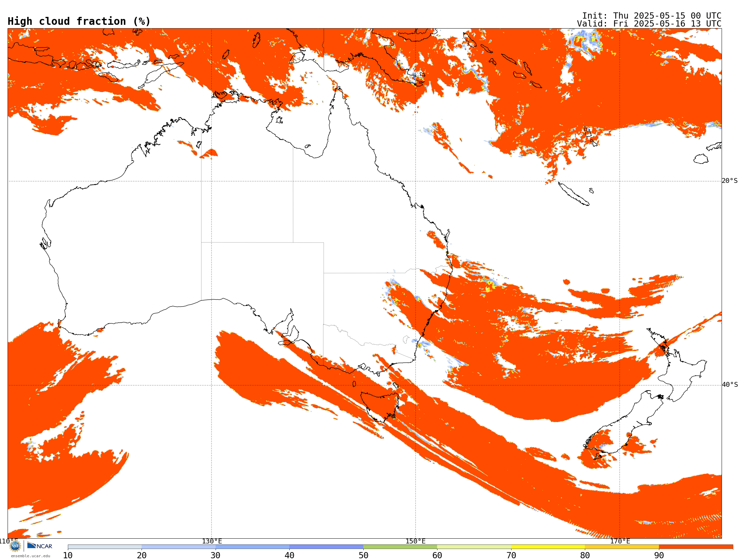
Task: Click Tasmania on the map
Action: click(x=380, y=406)
